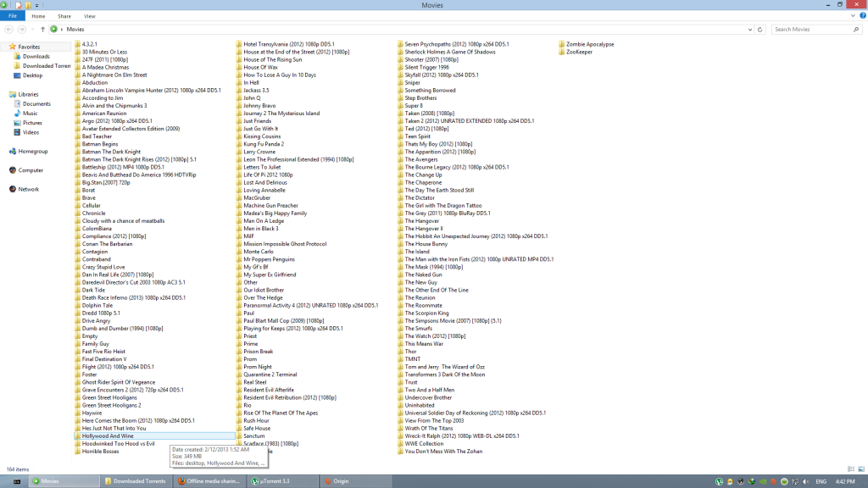Switch to details view icon
This screenshot has height=488, width=868.
click(x=851, y=469)
